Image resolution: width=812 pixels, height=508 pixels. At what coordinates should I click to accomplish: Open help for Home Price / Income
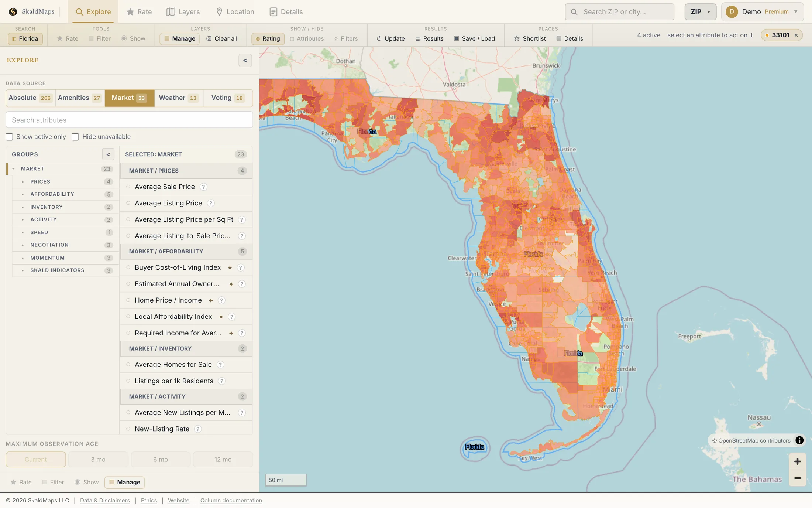point(221,300)
